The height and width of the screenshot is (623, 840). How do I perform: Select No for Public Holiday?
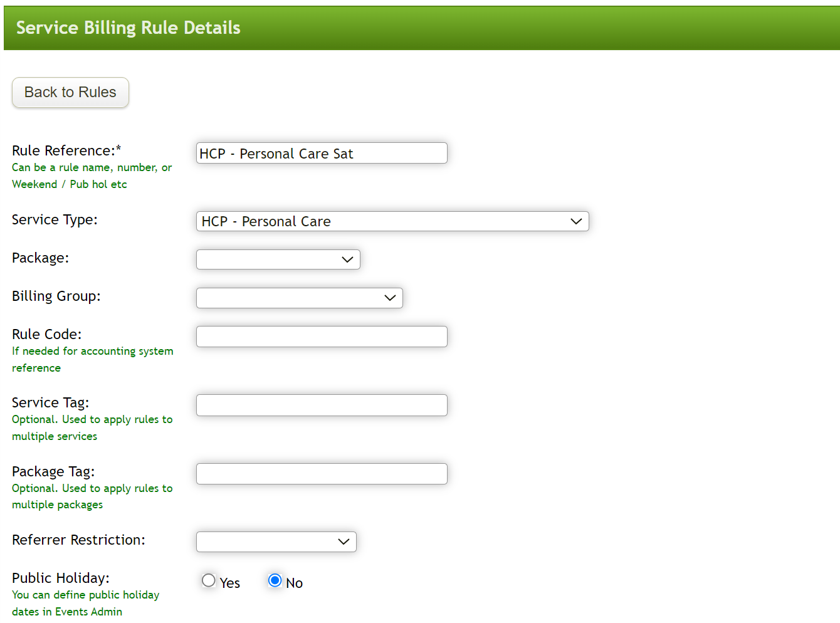click(x=275, y=580)
